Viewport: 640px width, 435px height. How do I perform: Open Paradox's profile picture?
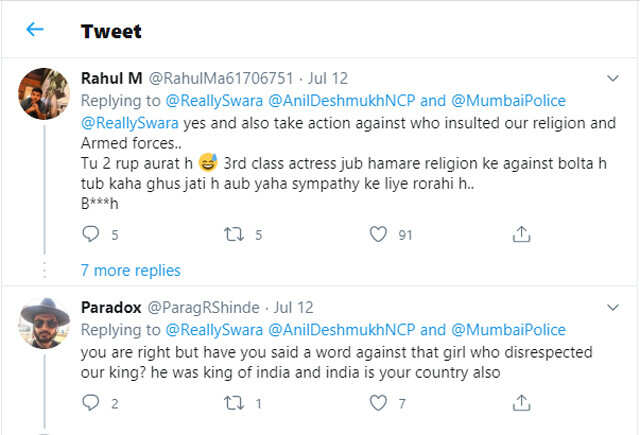click(x=45, y=321)
